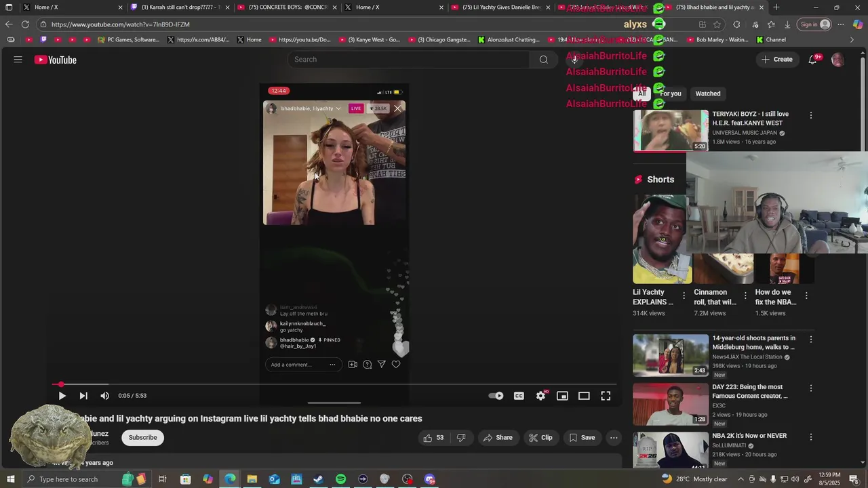The image size is (868, 488).
Task: Go back in the browser
Action: 9,24
